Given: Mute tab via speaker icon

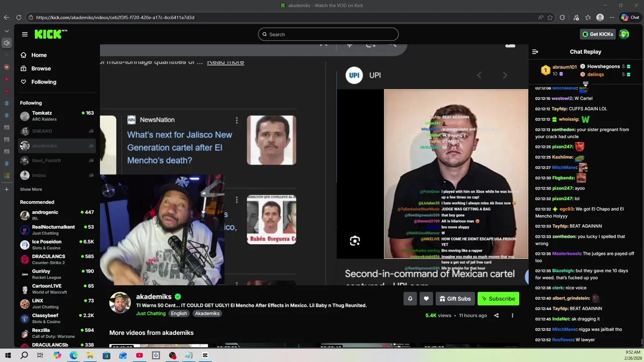Looking at the screenshot, I should [x=7, y=43].
